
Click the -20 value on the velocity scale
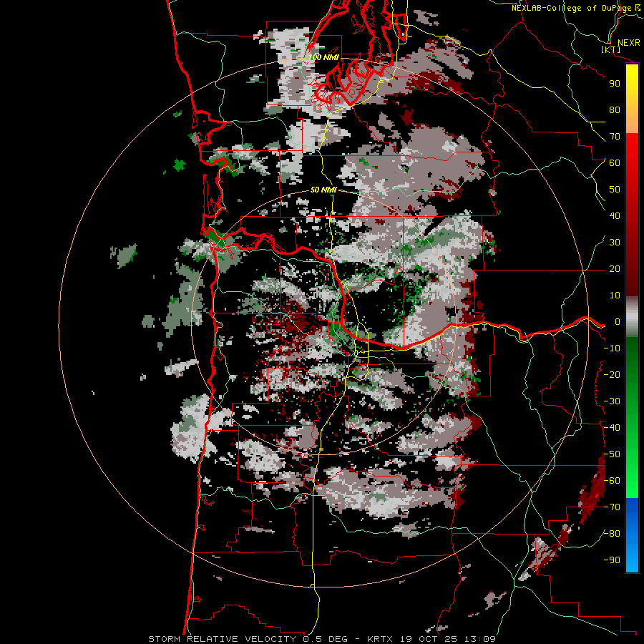[x=612, y=374]
